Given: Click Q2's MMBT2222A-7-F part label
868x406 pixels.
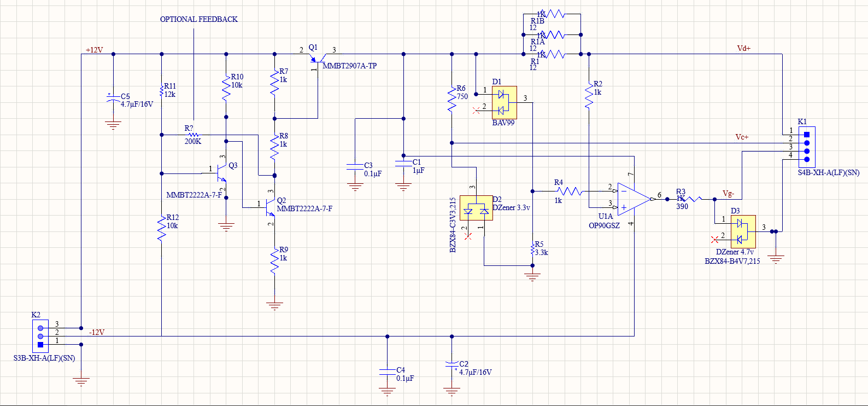Looking at the screenshot, I should tap(304, 208).
